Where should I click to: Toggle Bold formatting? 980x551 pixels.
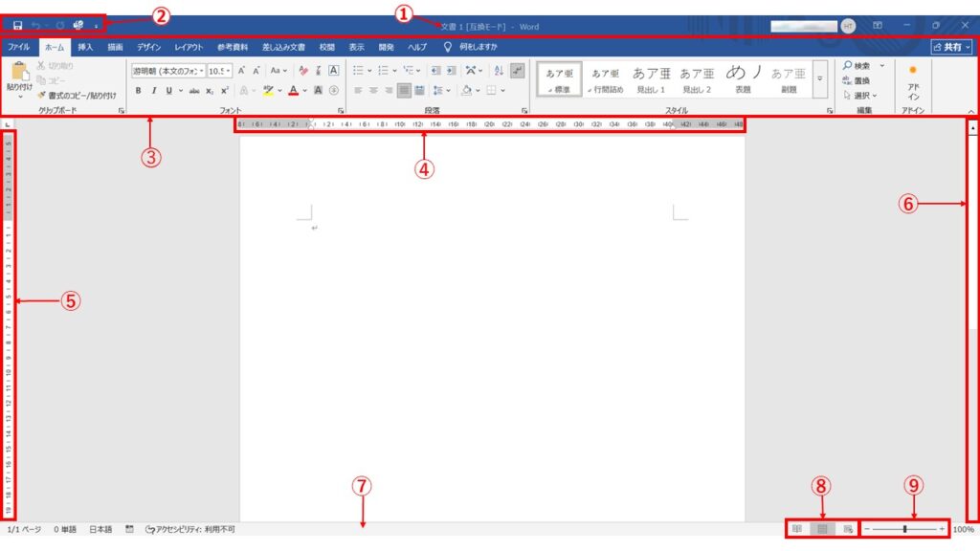pos(138,91)
